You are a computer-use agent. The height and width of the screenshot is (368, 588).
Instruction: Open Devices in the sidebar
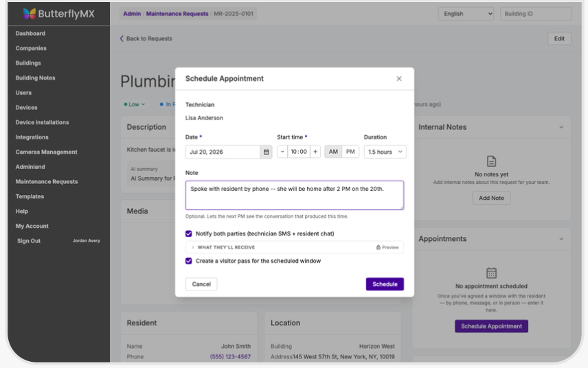click(x=26, y=108)
